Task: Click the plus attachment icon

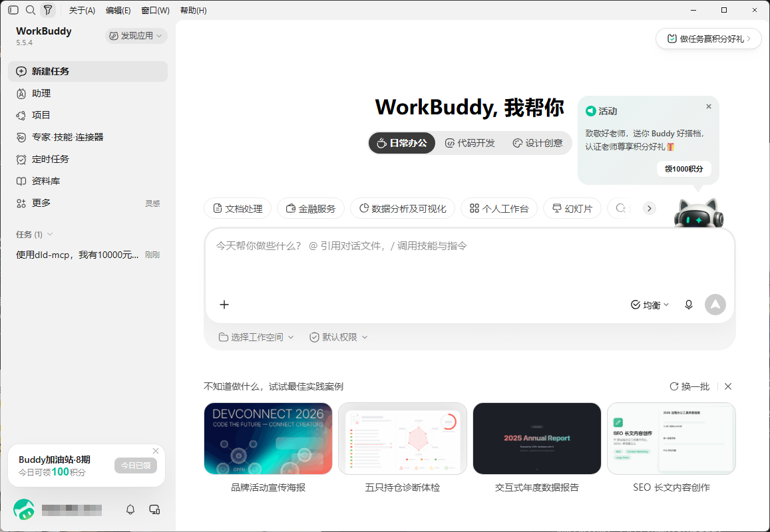Action: [x=224, y=305]
